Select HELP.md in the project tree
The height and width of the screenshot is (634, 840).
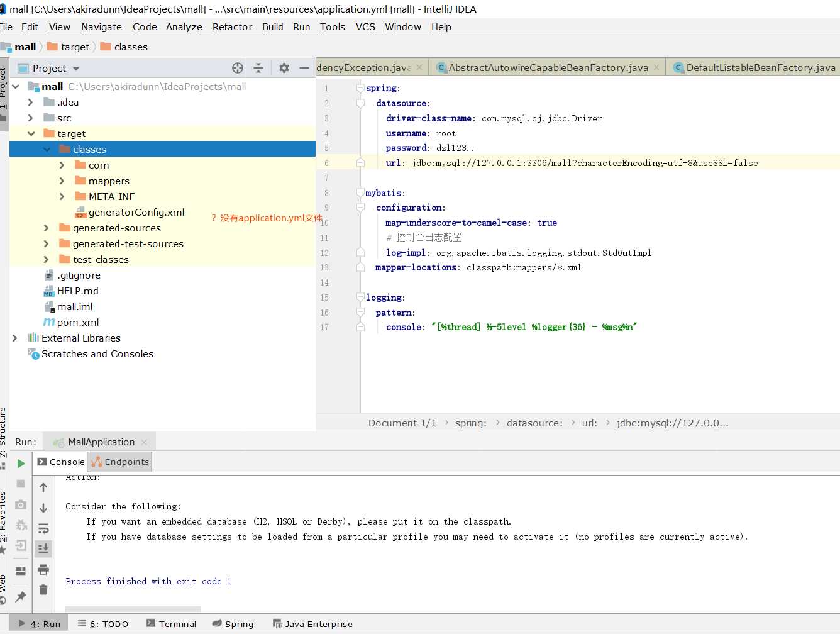click(x=77, y=291)
